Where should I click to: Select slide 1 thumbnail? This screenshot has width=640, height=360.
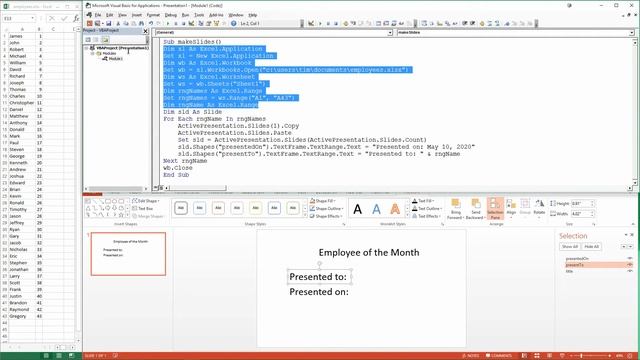(x=128, y=254)
